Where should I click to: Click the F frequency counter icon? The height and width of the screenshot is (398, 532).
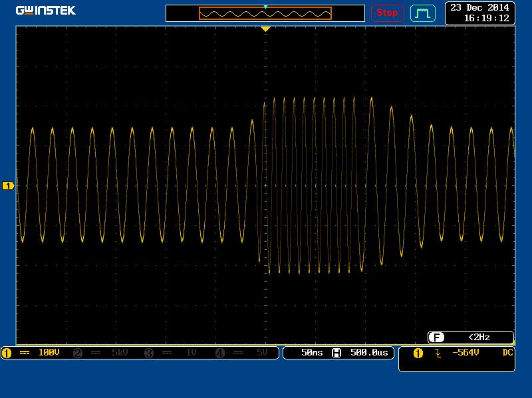click(x=437, y=338)
